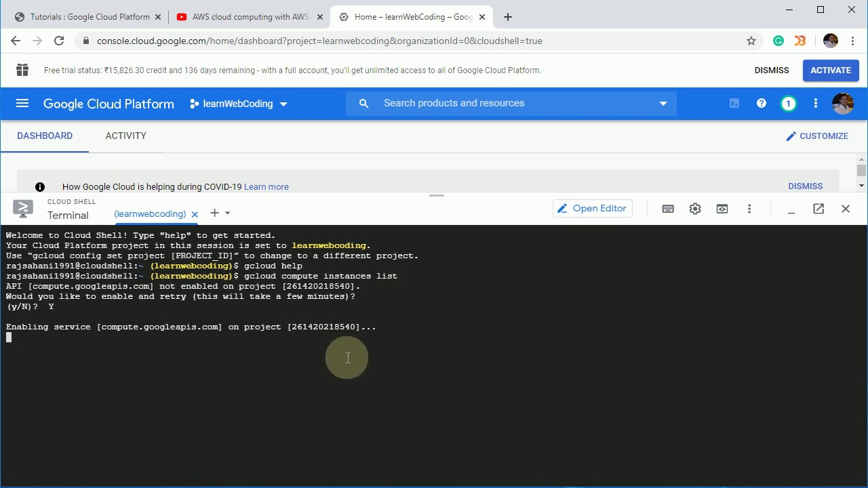The width and height of the screenshot is (868, 488).
Task: Click the Open Editor button
Action: pyautogui.click(x=593, y=208)
